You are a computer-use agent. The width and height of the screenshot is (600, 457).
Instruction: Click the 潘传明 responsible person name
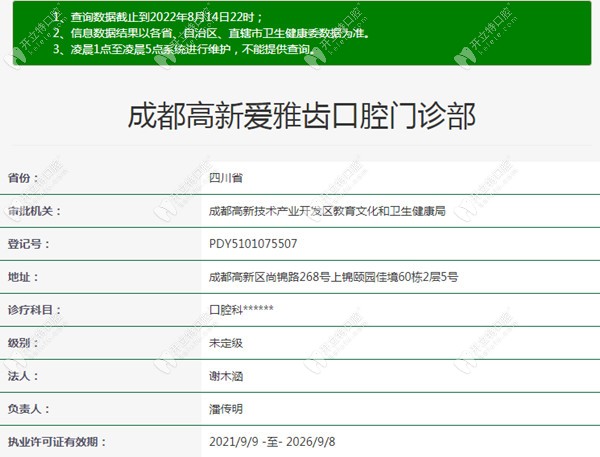[x=226, y=409]
